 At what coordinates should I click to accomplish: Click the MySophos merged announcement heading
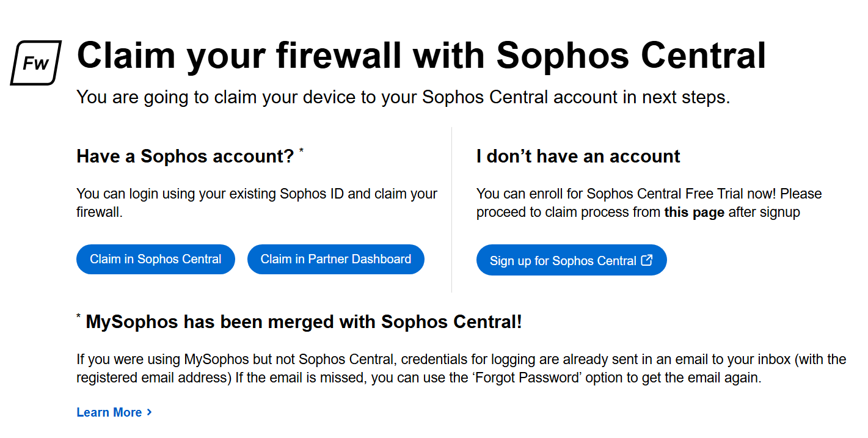pyautogui.click(x=304, y=321)
